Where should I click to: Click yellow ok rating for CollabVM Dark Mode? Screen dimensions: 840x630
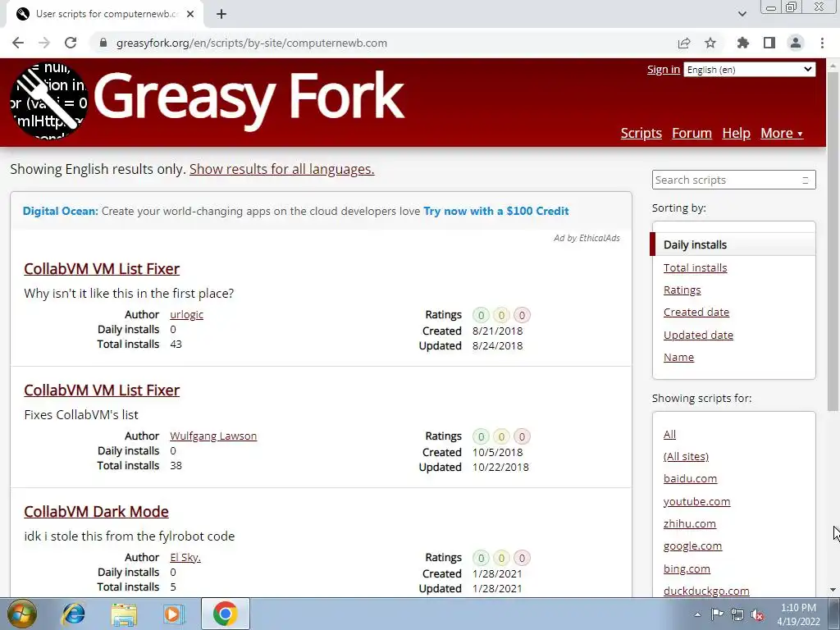tap(501, 558)
